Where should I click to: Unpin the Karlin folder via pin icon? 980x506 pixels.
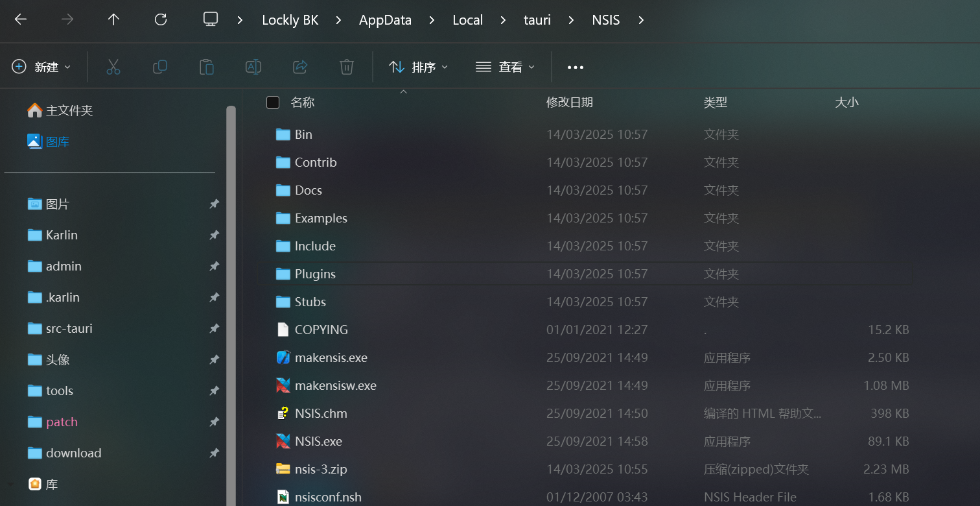[214, 235]
